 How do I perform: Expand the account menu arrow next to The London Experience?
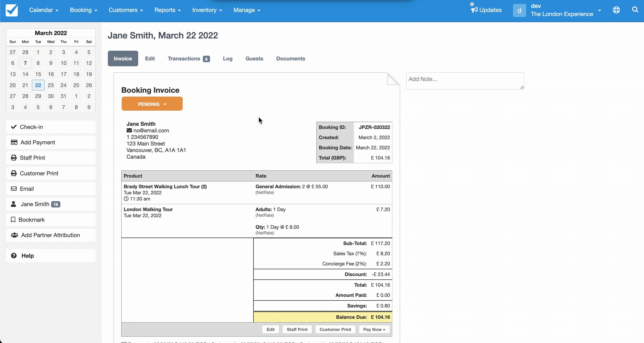pyautogui.click(x=599, y=10)
